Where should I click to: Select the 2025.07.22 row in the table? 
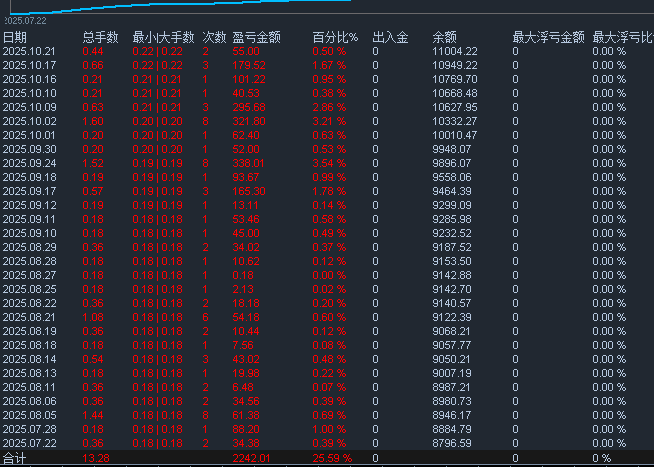tap(29, 443)
